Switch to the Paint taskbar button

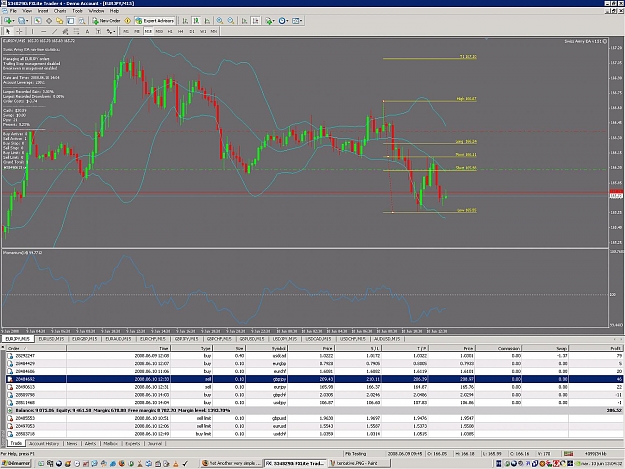click(x=359, y=463)
